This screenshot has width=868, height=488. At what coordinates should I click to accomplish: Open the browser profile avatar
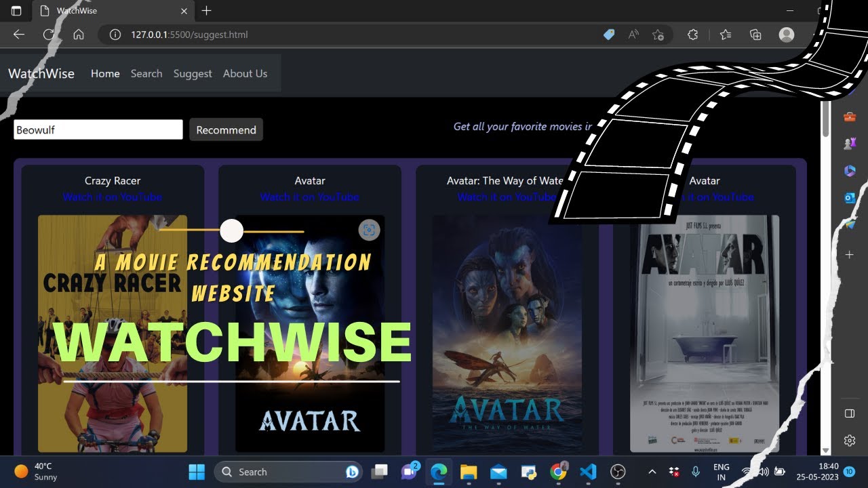787,35
